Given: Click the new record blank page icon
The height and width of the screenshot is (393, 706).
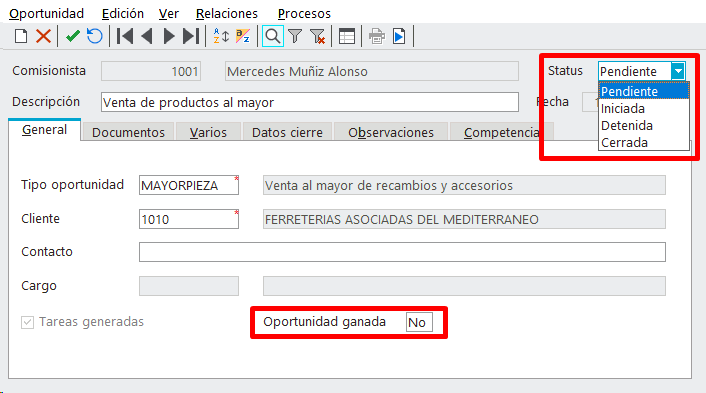Looking at the screenshot, I should point(21,36).
